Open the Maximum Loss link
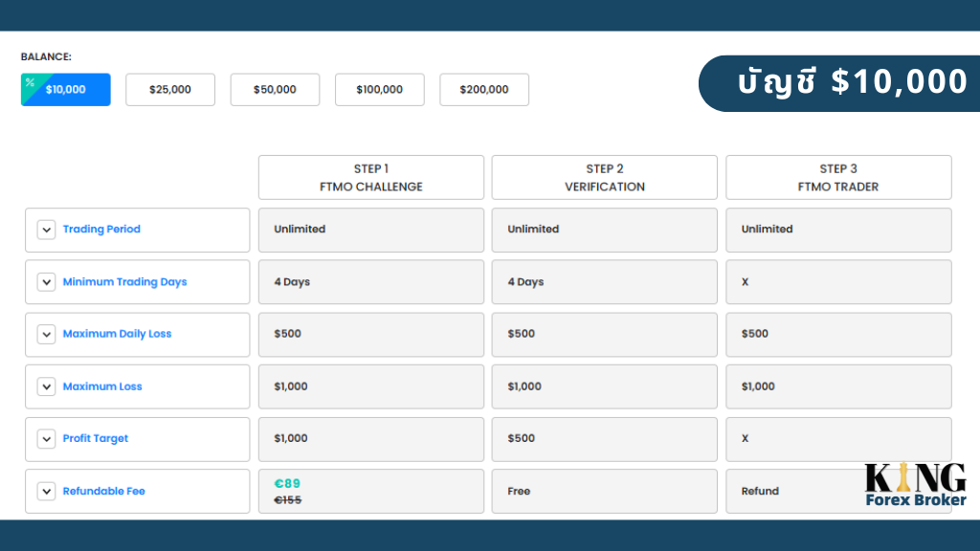 (101, 386)
